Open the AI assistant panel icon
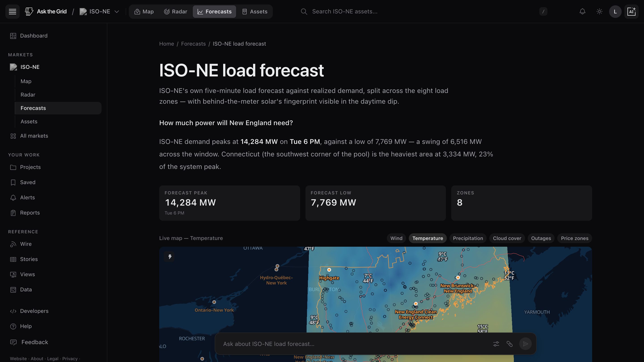 (631, 11)
